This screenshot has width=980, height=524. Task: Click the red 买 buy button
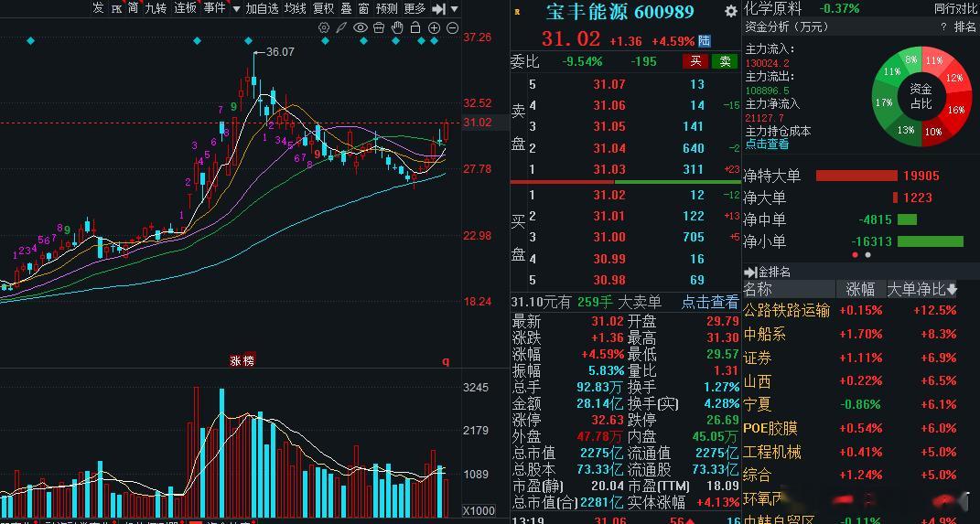[x=695, y=61]
